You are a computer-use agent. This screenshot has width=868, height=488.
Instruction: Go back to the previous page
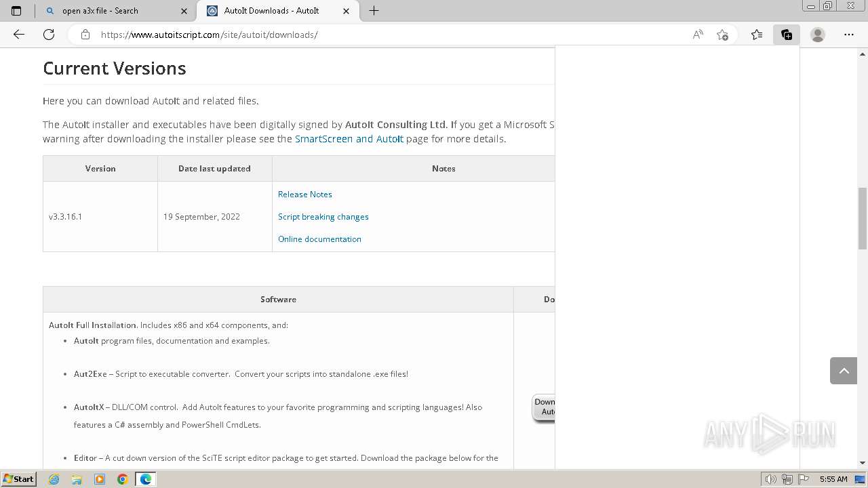[19, 35]
